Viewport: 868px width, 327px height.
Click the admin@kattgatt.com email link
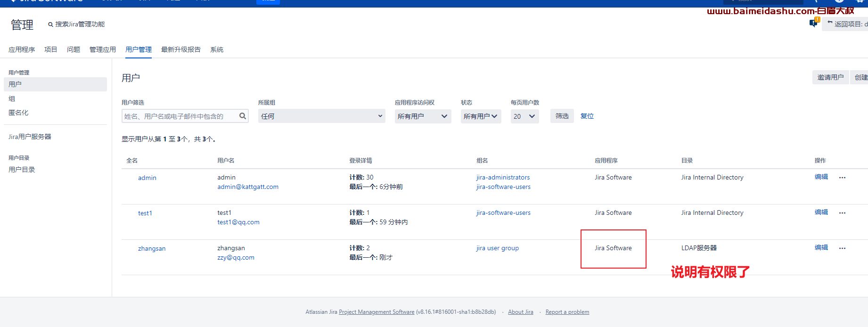click(x=248, y=187)
